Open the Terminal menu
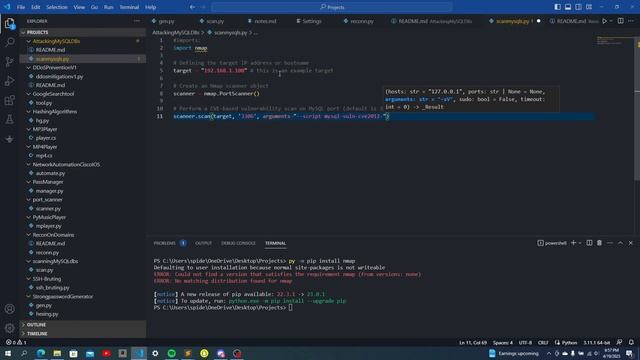This screenshot has width=640, height=360. coord(129,7)
